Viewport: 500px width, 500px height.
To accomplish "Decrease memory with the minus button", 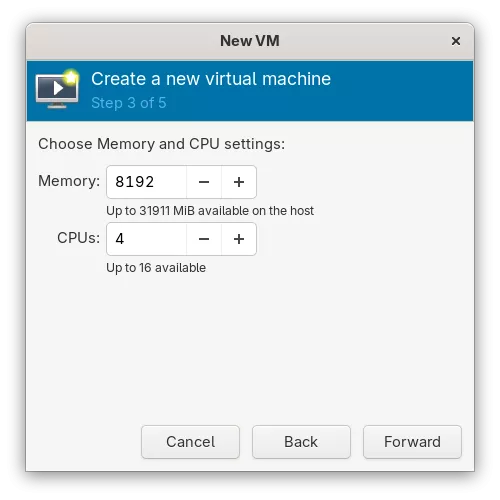I will pyautogui.click(x=204, y=182).
